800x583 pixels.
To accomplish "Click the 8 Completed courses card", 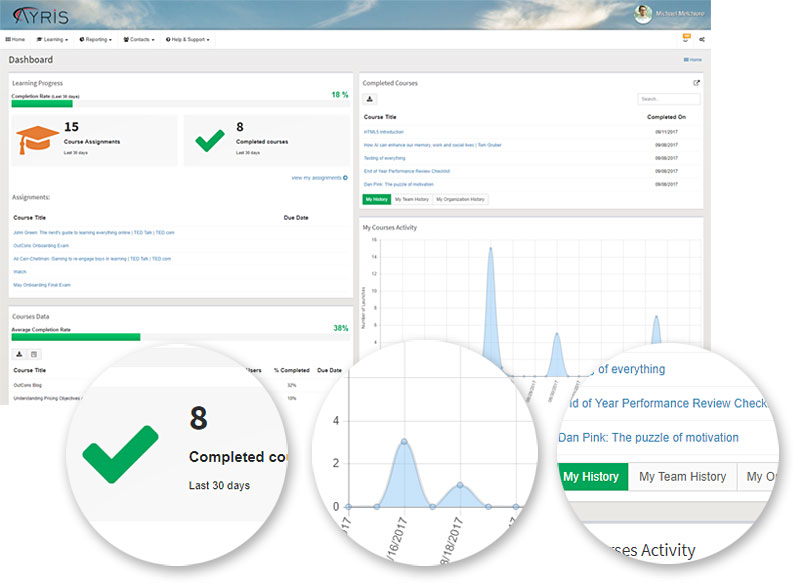I will [x=267, y=140].
